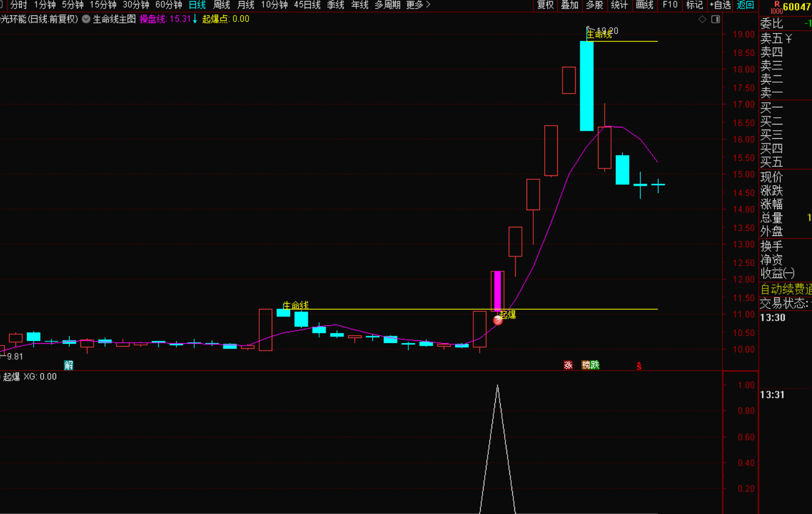Select the 60分钟 period tab

tap(168, 5)
